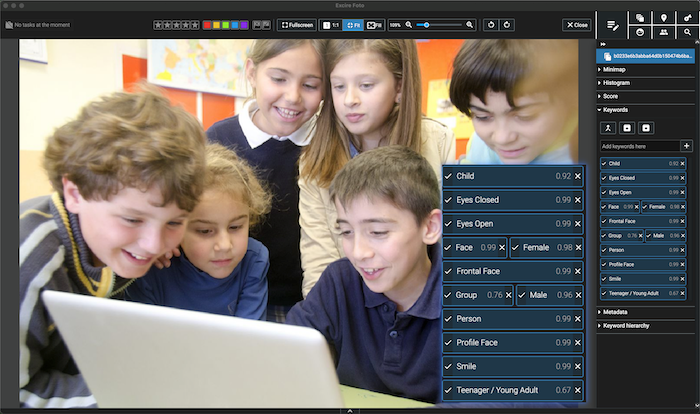
Task: Open the people group panel icon
Action: (x=663, y=32)
